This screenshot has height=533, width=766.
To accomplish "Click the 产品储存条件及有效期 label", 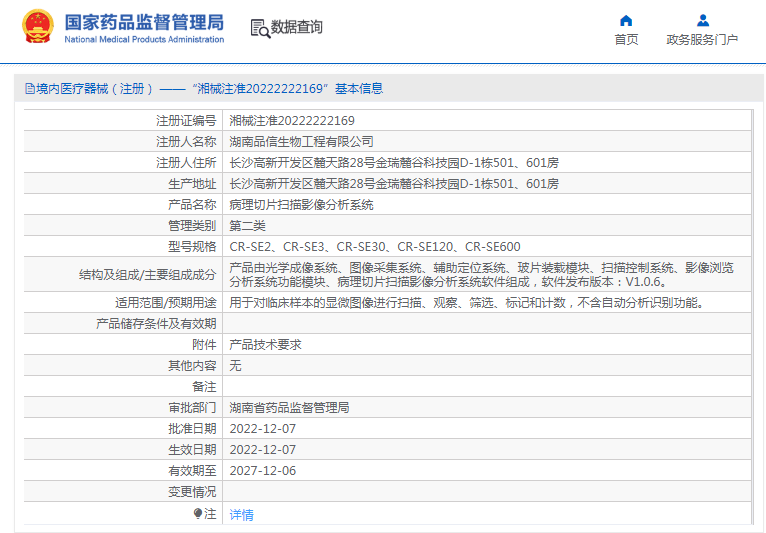I will 156,323.
